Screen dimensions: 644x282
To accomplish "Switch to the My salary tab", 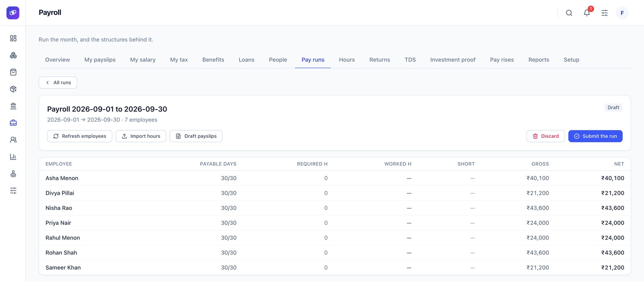I will 143,60.
